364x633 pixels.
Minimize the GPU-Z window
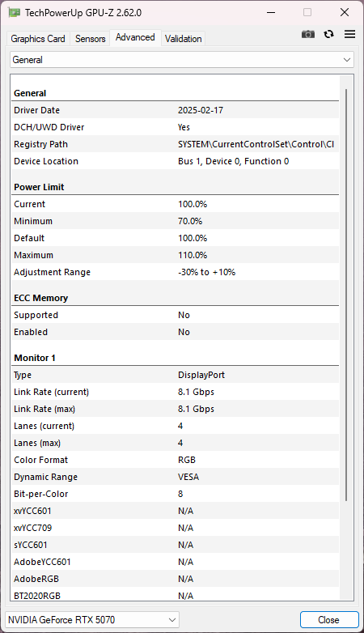(271, 12)
